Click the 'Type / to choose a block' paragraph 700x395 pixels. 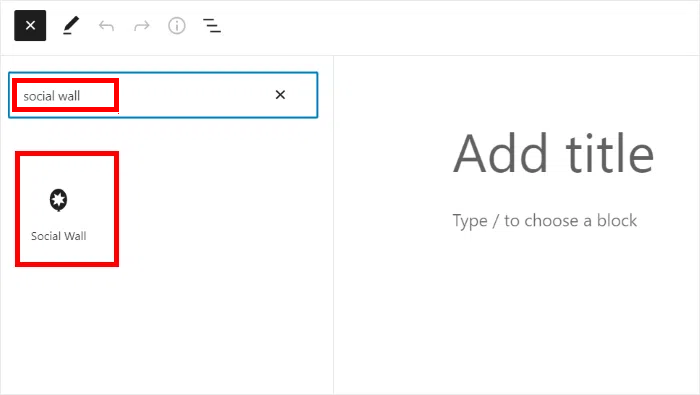coord(545,220)
